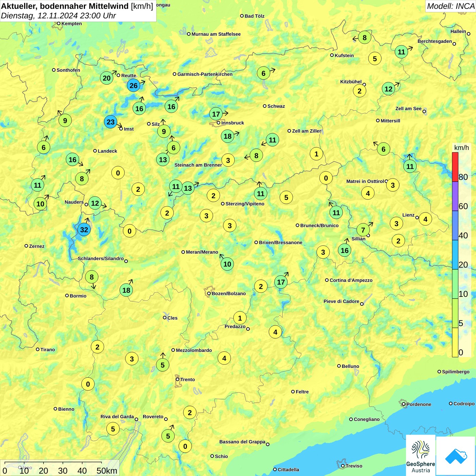Click the Landeck town label

click(x=107, y=151)
